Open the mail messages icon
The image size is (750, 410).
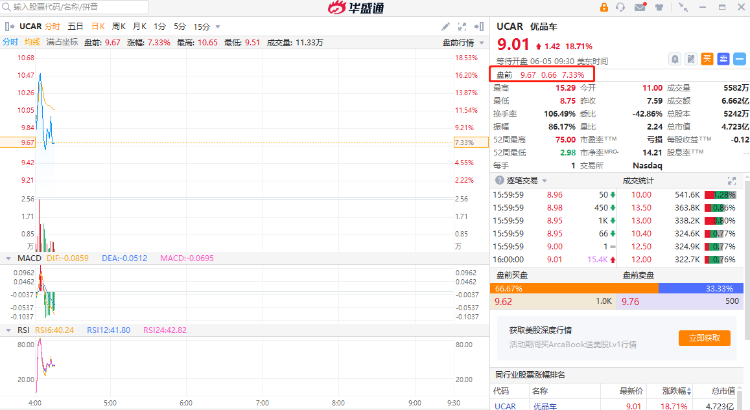point(640,7)
